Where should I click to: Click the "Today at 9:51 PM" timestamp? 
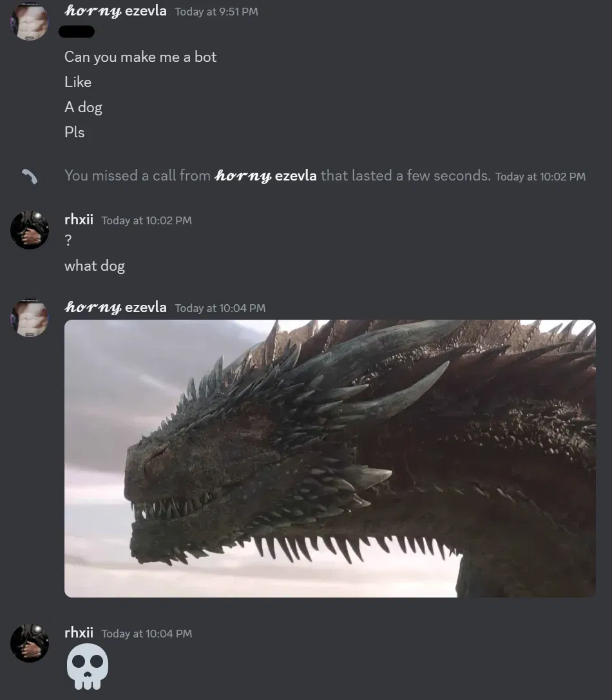tap(216, 12)
